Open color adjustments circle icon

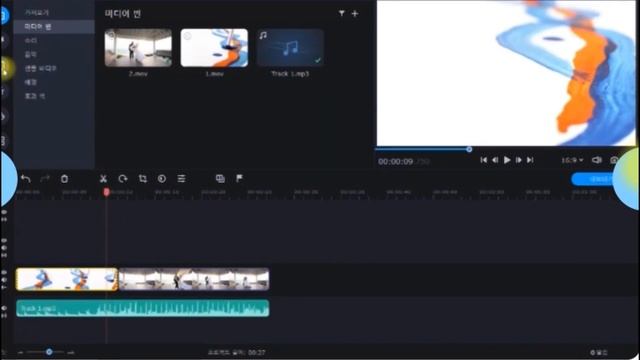(162, 179)
